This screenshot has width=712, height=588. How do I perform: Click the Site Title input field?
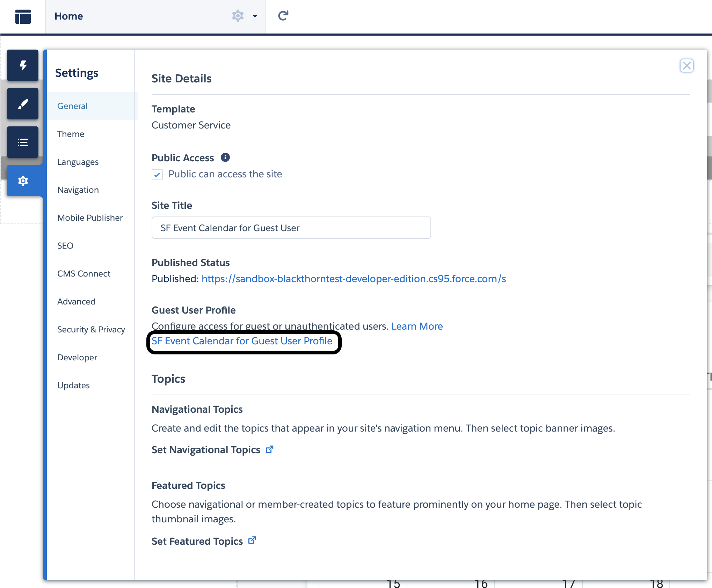click(291, 228)
